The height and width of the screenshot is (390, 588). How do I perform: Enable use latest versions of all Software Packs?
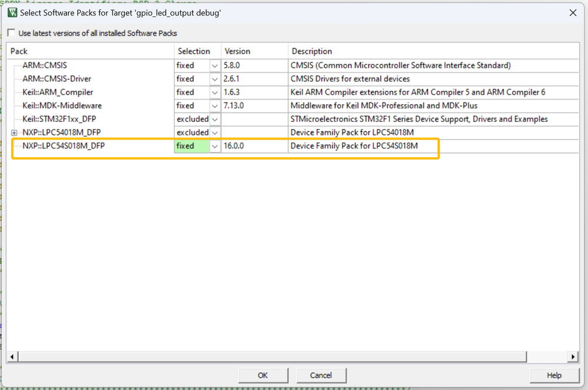[x=12, y=33]
